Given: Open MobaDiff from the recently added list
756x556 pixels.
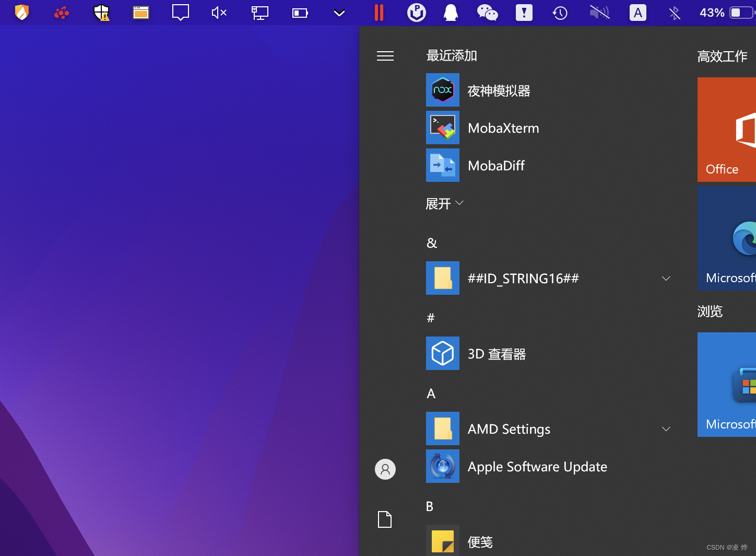Looking at the screenshot, I should coord(548,165).
